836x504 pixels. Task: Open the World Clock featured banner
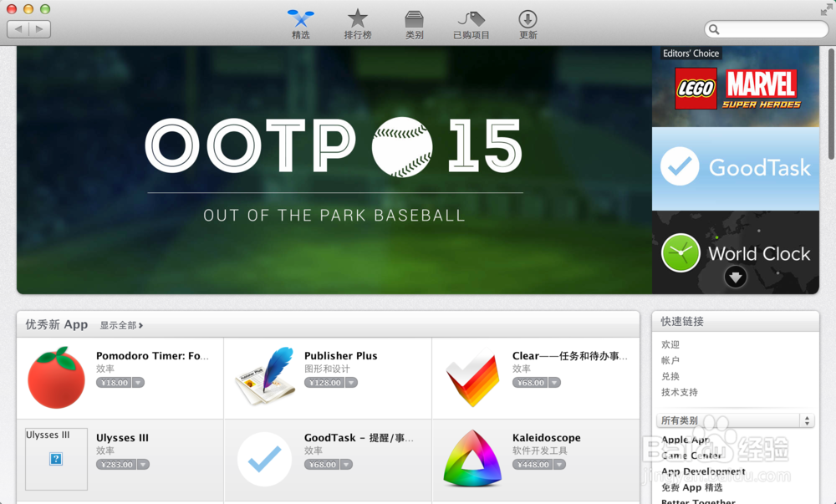(735, 252)
